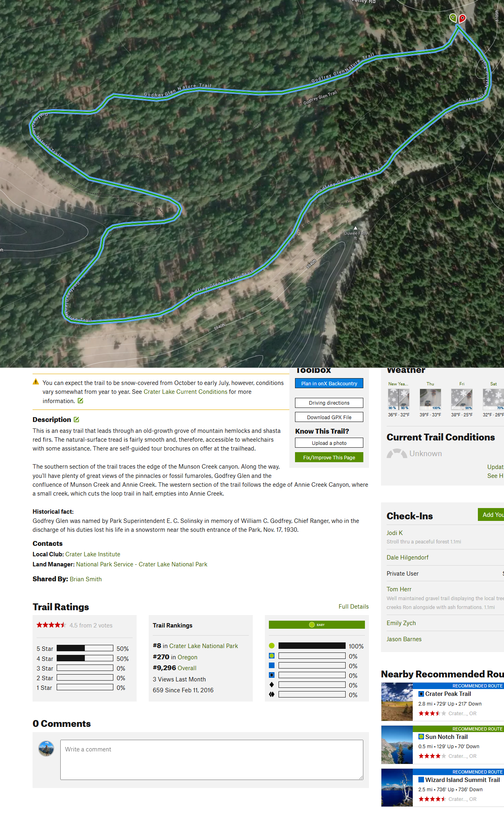Click the edit icon after snow warning text

click(x=80, y=401)
